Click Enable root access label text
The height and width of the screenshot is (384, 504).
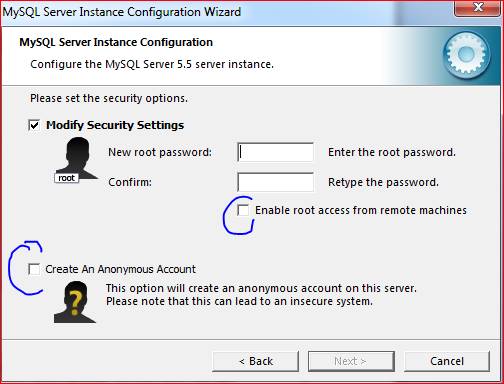pos(361,210)
